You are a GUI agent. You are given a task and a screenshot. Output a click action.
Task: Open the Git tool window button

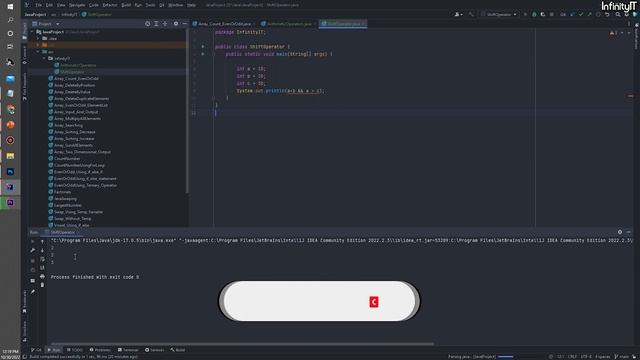37,350
